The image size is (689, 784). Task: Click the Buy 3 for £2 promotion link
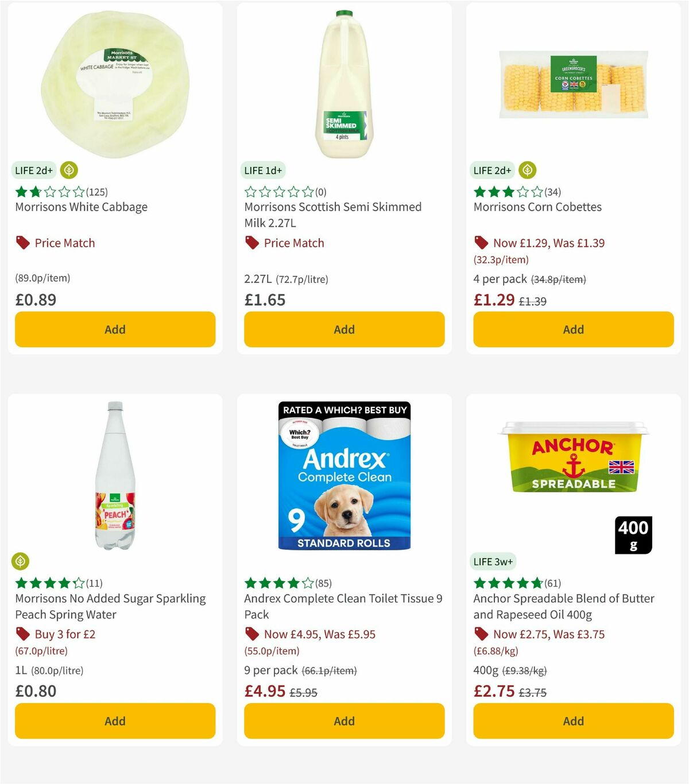point(66,634)
